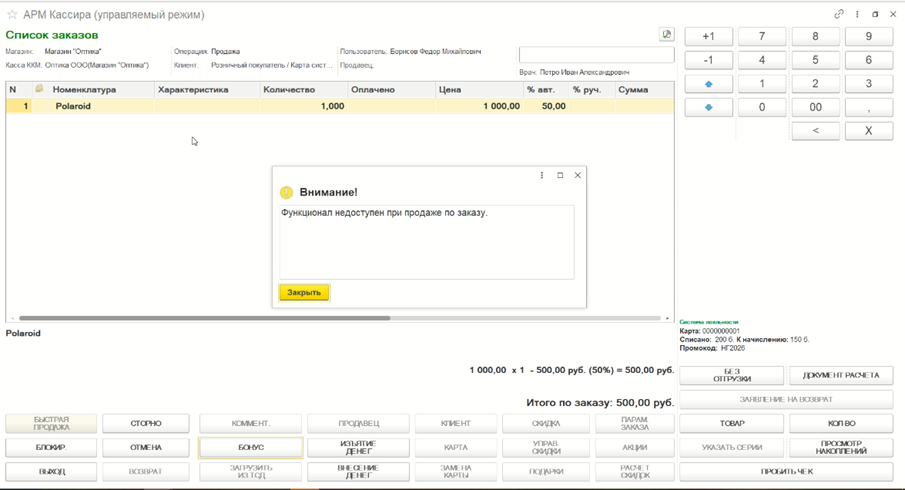
Task: Click the green document icon above the table
Action: click(667, 35)
